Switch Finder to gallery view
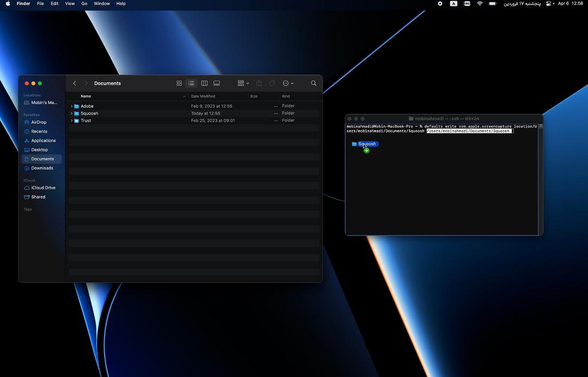This screenshot has width=588, height=377. (217, 83)
